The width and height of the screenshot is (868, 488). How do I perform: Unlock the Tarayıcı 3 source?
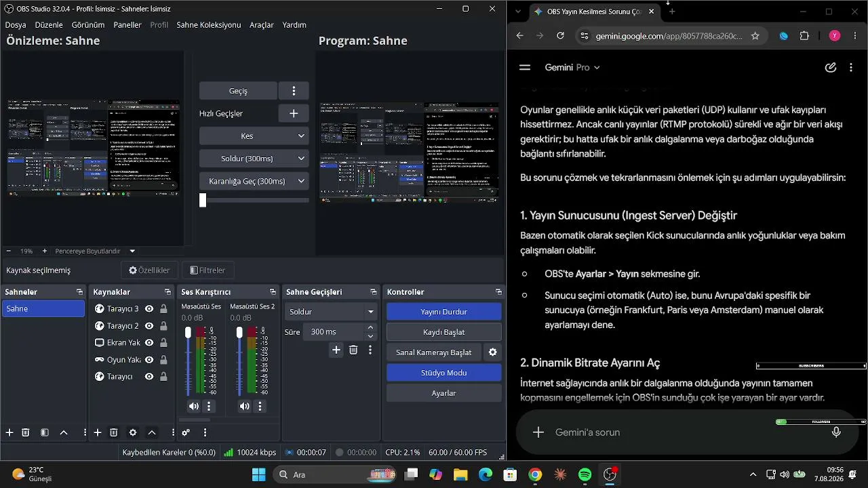pyautogui.click(x=163, y=309)
